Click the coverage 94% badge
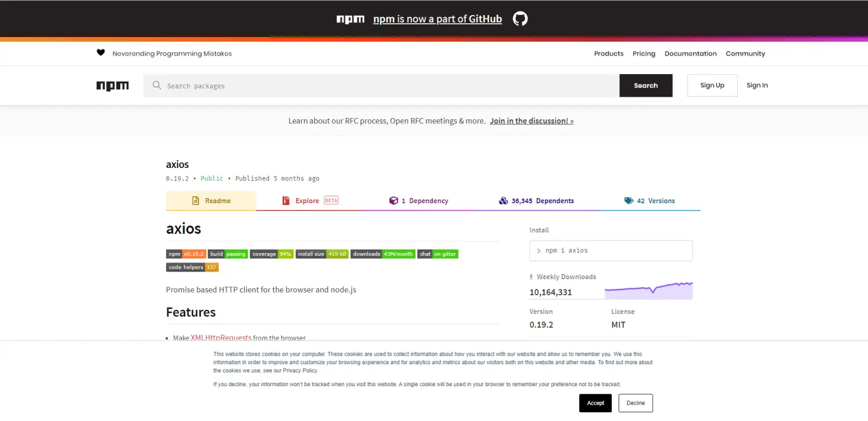This screenshot has width=868, height=421. click(272, 254)
